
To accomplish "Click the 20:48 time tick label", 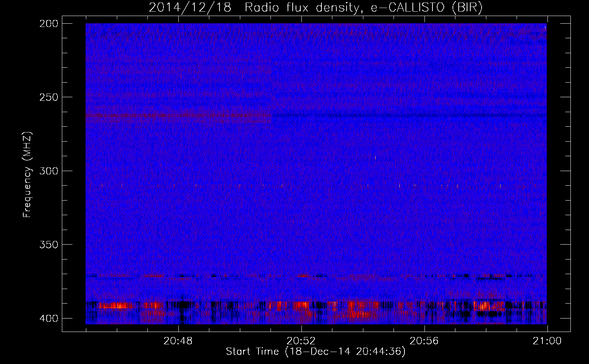I will 178,341.
